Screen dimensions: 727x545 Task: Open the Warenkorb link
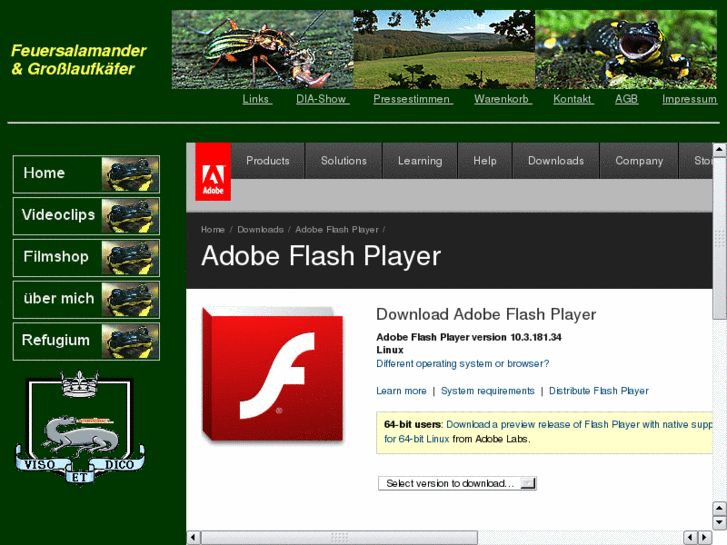coord(503,99)
